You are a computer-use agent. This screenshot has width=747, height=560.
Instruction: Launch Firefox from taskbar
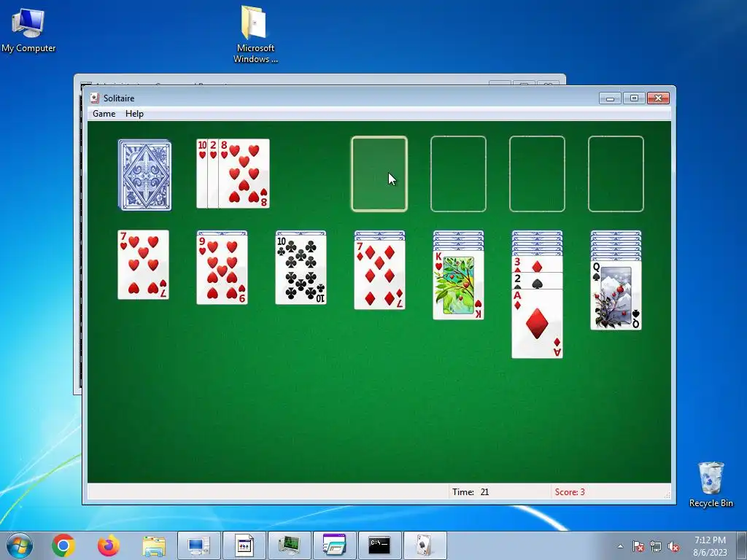pos(109,545)
